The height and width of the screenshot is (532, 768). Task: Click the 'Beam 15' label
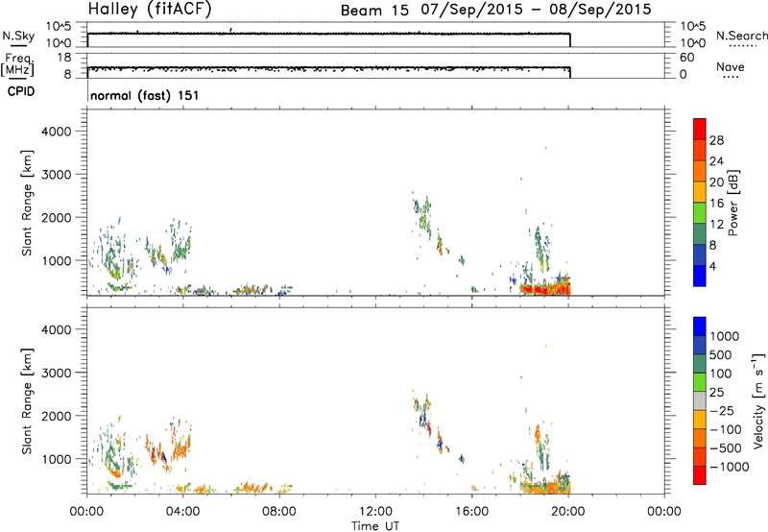(374, 11)
